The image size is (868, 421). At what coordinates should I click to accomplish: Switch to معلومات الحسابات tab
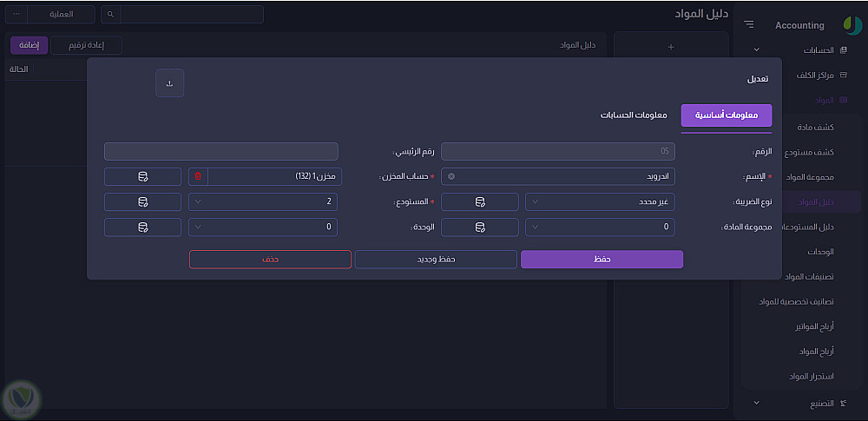click(x=634, y=115)
